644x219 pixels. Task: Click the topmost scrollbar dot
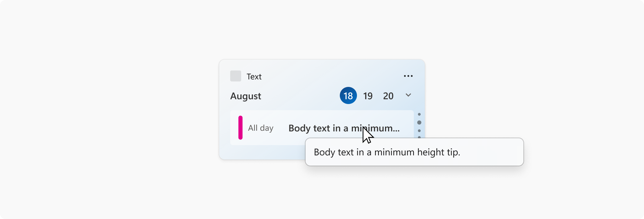click(420, 114)
